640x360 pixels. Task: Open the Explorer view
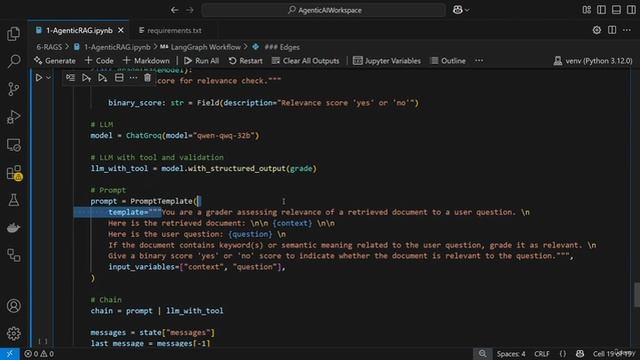13,34
